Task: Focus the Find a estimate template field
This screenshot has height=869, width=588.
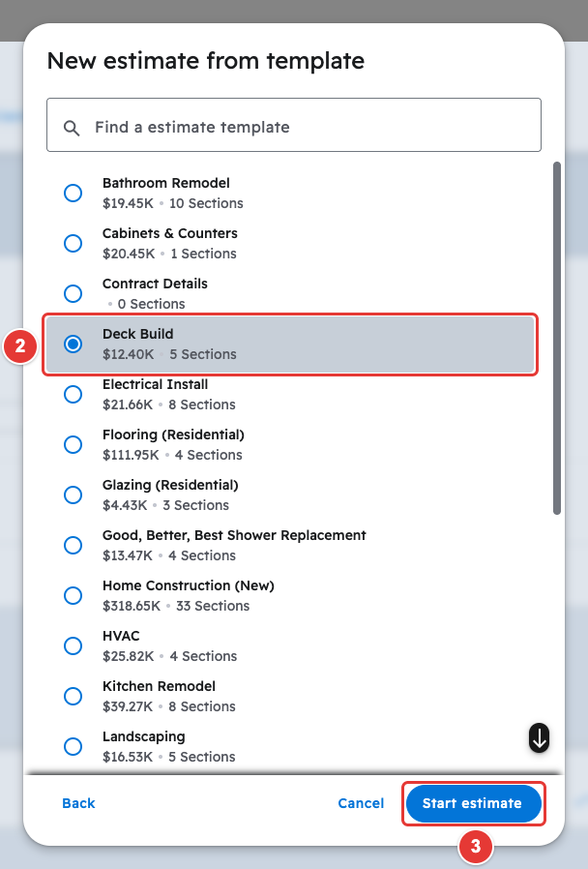Action: 294,125
